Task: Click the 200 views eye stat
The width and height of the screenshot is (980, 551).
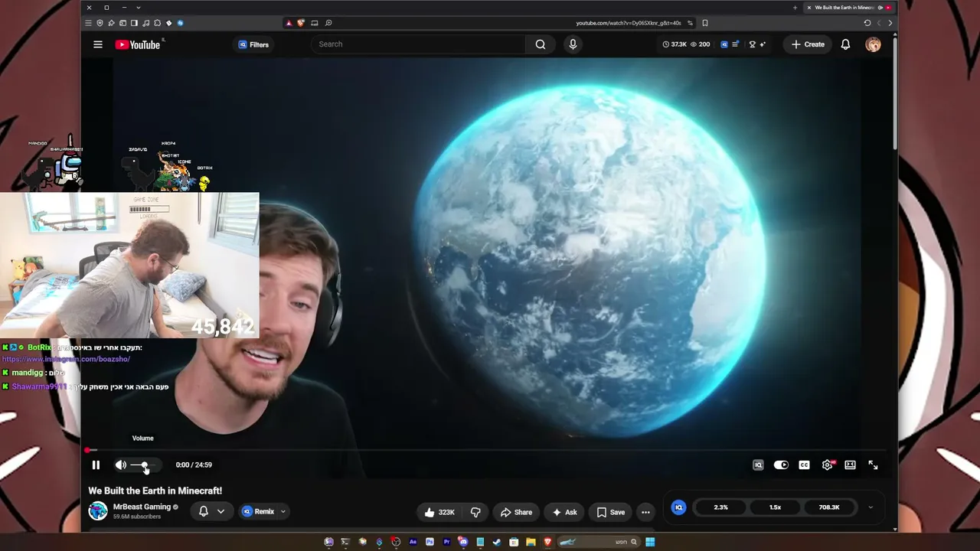Action: point(700,44)
